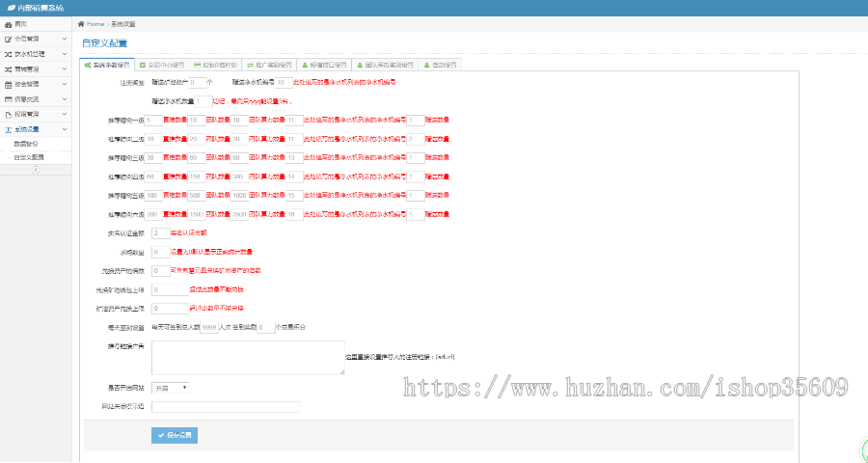Open the 短信接口设置 tab
Image resolution: width=868 pixels, height=463 pixels.
click(x=324, y=65)
